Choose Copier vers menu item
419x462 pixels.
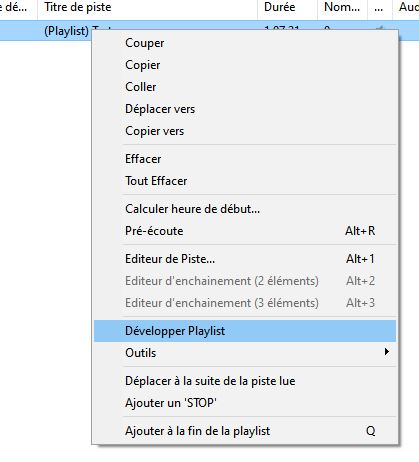(x=245, y=131)
